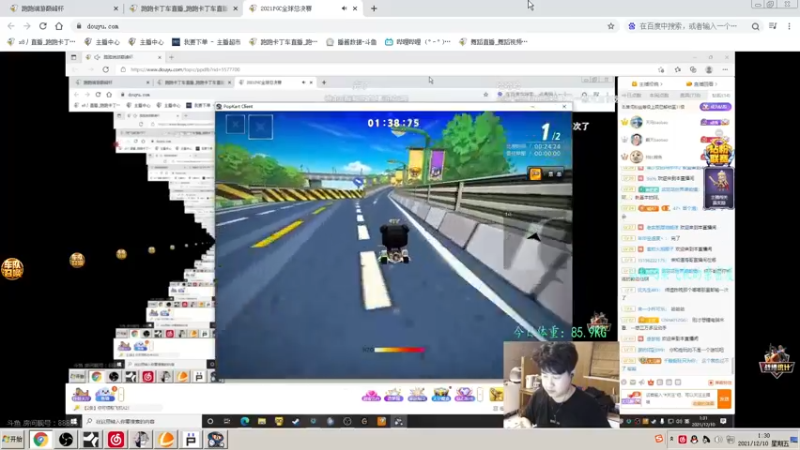Switch to the 跑跑城 first browser tab

click(64, 9)
